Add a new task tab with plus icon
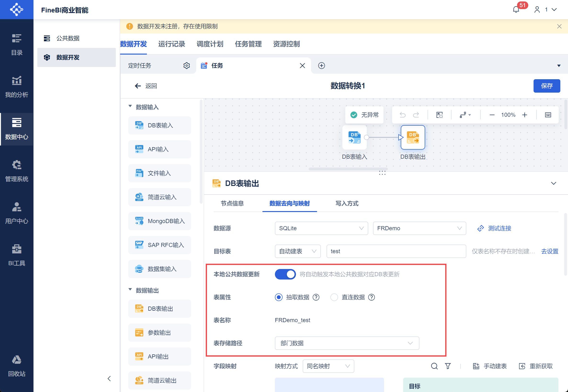This screenshot has height=392, width=568. 322,66
